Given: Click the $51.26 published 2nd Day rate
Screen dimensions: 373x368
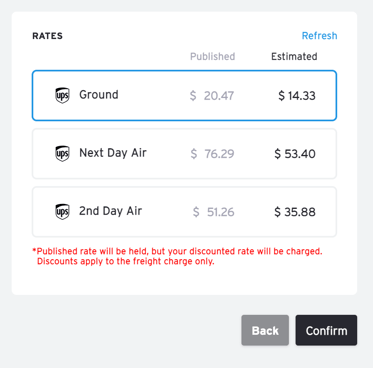Looking at the screenshot, I should 213,212.
